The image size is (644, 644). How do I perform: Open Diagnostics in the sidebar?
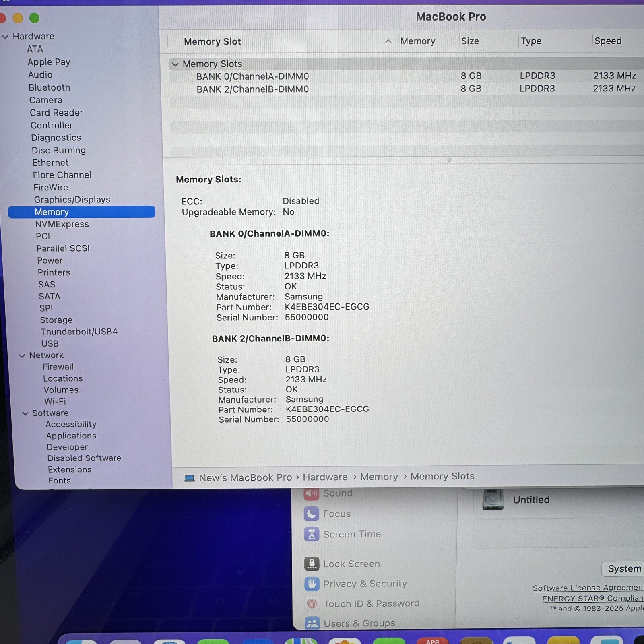(x=56, y=138)
